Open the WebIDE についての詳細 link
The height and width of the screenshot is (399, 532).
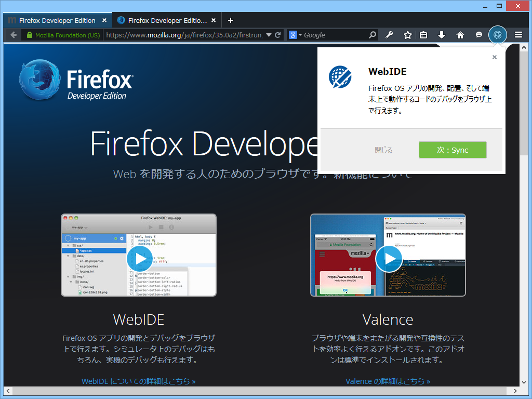[x=139, y=381]
